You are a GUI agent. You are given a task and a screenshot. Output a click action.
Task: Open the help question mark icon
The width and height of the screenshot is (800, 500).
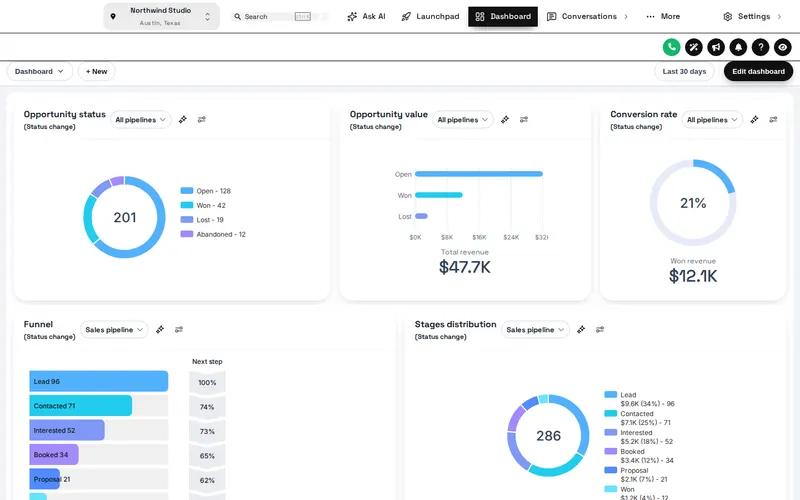[761, 47]
